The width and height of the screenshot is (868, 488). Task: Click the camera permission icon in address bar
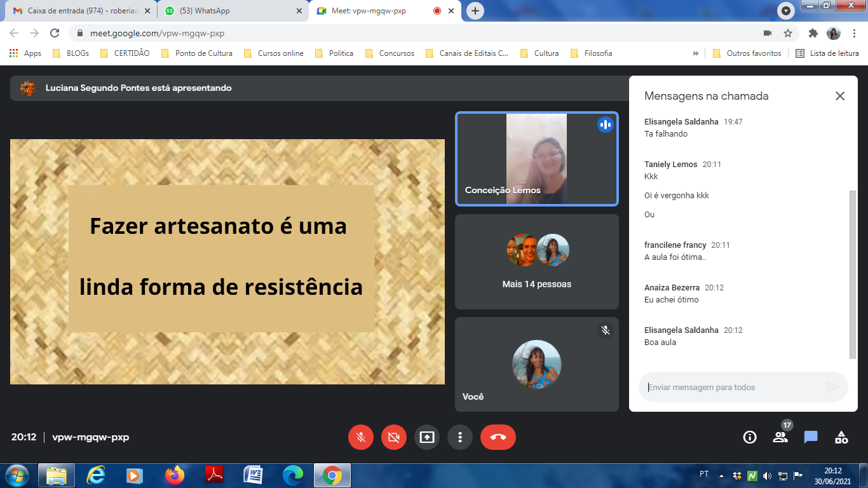(x=768, y=33)
